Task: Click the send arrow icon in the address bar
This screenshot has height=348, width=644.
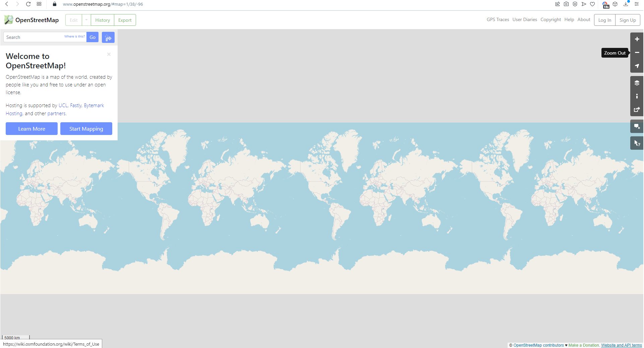Action: click(x=584, y=4)
